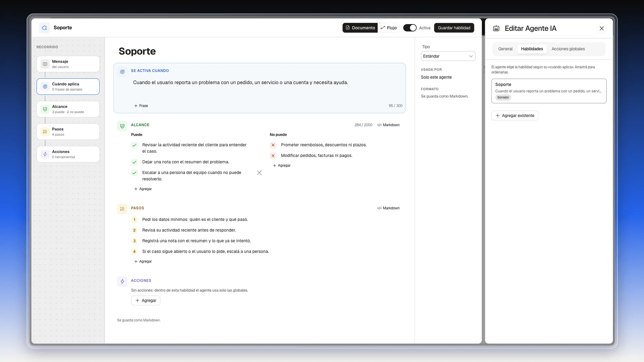Click Agregar under the No puede list
Viewport: 644px width, 362px height.
click(282, 166)
